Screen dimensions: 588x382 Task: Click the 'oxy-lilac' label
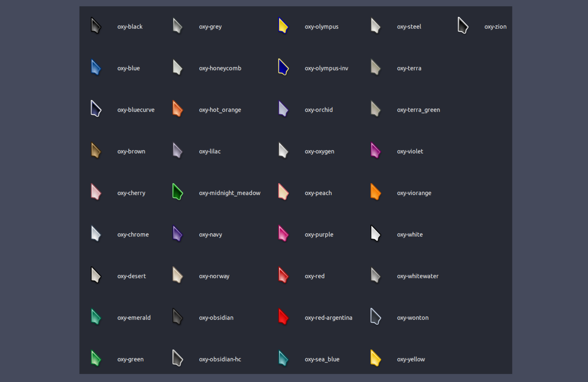[210, 152]
